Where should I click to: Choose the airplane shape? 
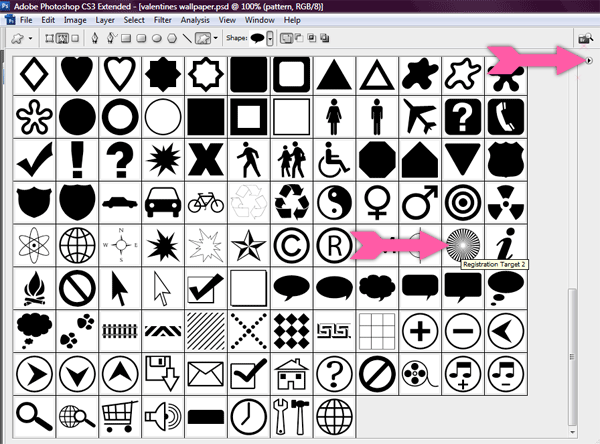pyautogui.click(x=420, y=117)
